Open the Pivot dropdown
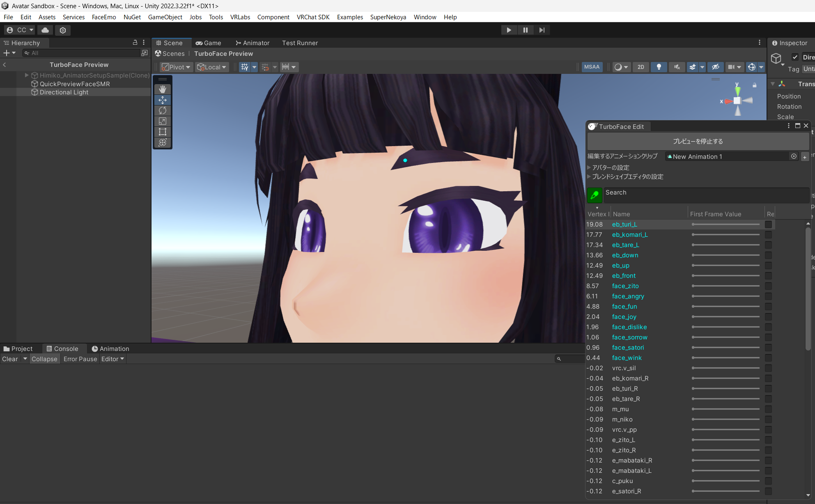This screenshot has width=815, height=504. click(176, 67)
